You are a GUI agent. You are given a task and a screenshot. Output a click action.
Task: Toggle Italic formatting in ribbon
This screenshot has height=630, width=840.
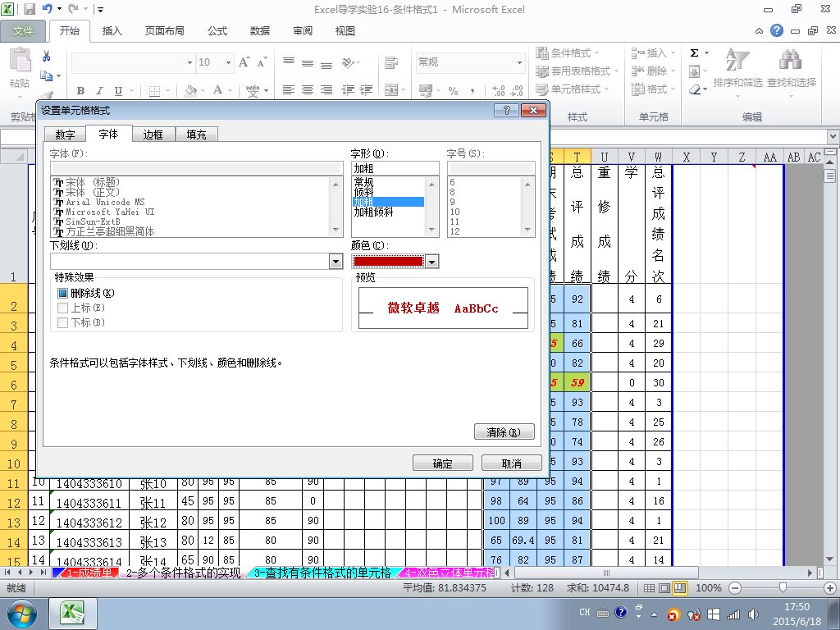[x=99, y=90]
